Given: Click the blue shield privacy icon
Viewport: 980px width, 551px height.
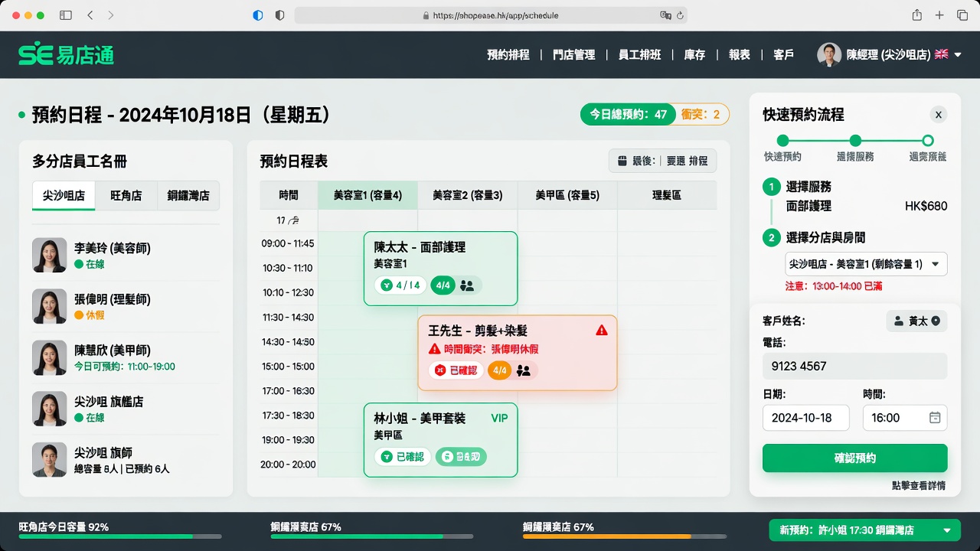Looking at the screenshot, I should click(x=258, y=15).
